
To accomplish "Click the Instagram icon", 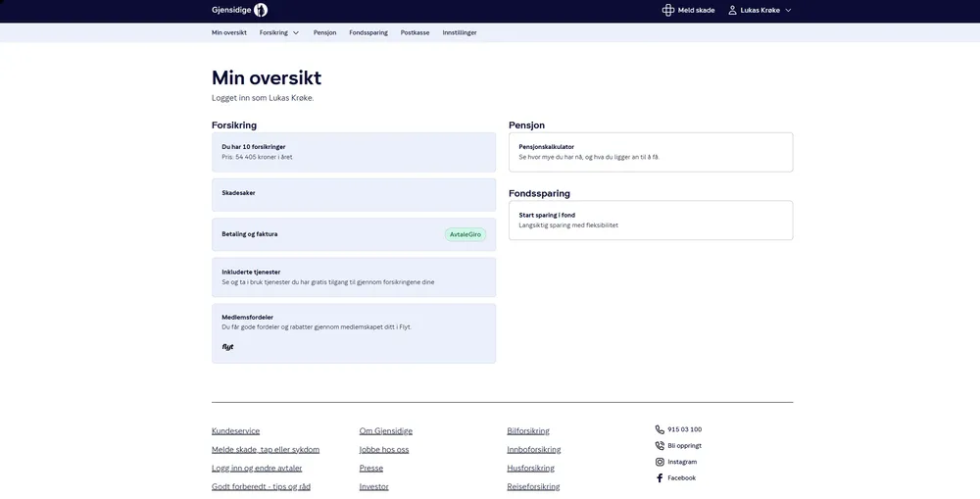I will [x=660, y=462].
